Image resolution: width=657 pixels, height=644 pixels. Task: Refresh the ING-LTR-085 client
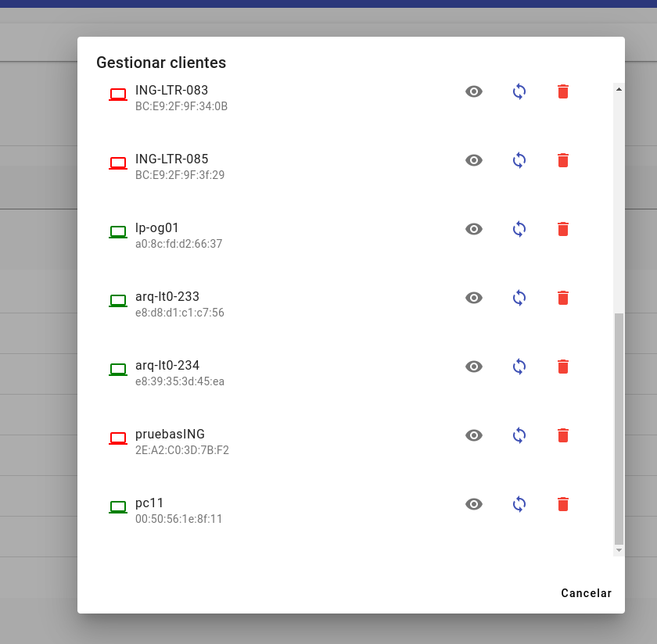pyautogui.click(x=519, y=160)
